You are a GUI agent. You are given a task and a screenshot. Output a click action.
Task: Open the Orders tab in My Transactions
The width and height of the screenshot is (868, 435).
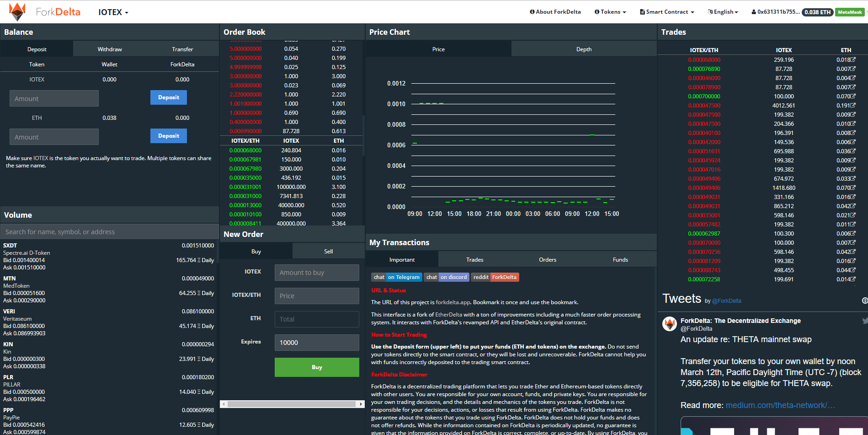(x=548, y=259)
